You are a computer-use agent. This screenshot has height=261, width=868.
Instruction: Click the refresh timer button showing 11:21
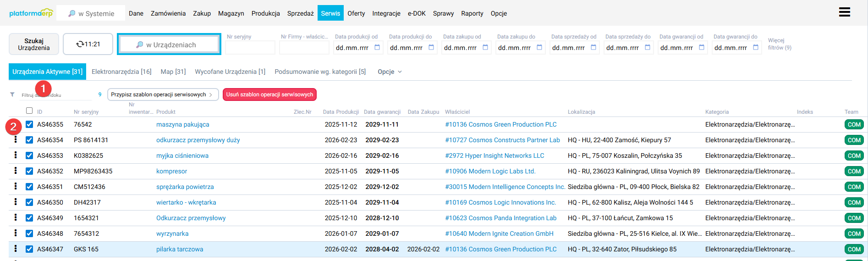point(88,44)
